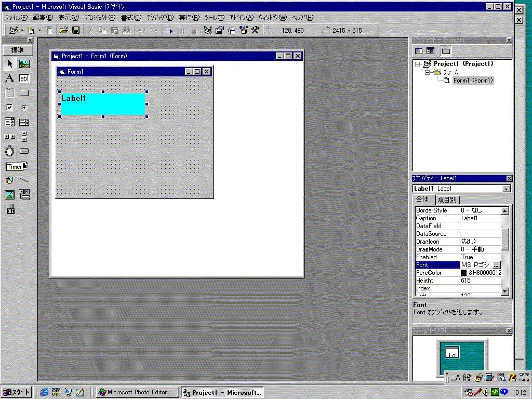This screenshot has height=399, width=532.
Task: Open the 書式(O) menu
Action: pyautogui.click(x=131, y=18)
